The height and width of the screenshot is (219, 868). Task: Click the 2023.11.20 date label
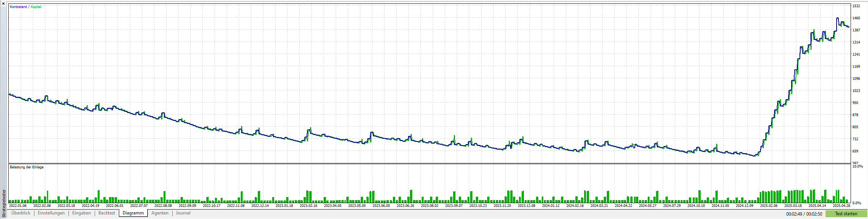(502, 206)
